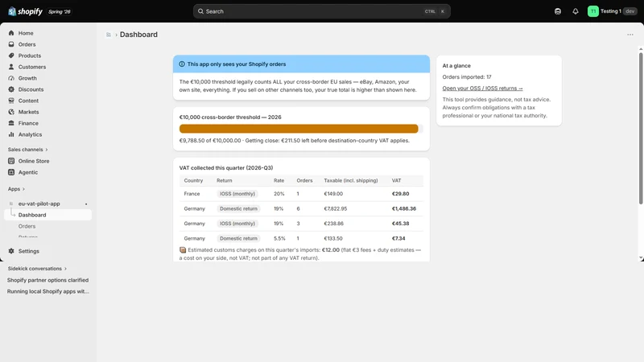Select Orders under eu-vat-pilot-app
644x362 pixels.
click(x=27, y=226)
